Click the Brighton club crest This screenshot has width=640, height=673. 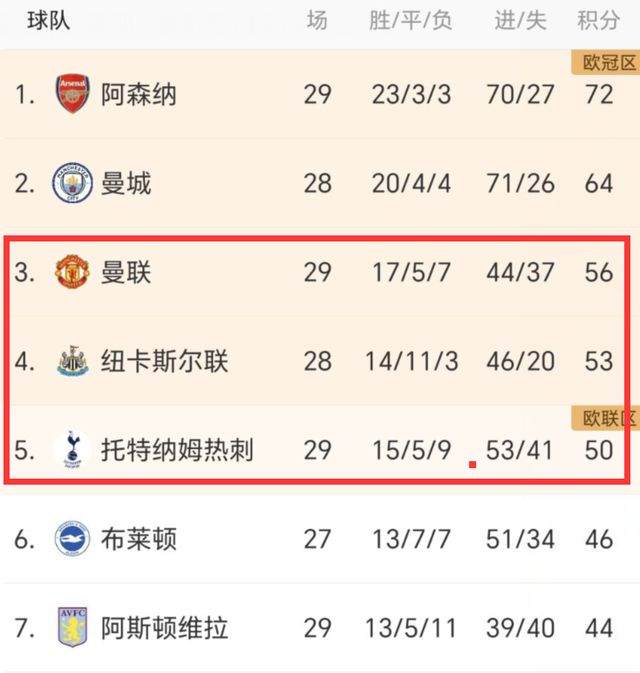point(73,539)
